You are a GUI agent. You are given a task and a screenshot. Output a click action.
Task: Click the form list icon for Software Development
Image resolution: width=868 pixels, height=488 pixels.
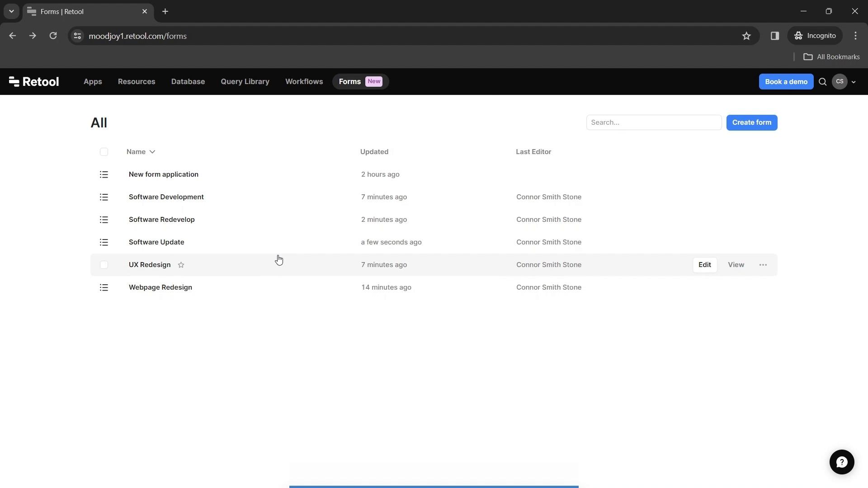pos(104,197)
